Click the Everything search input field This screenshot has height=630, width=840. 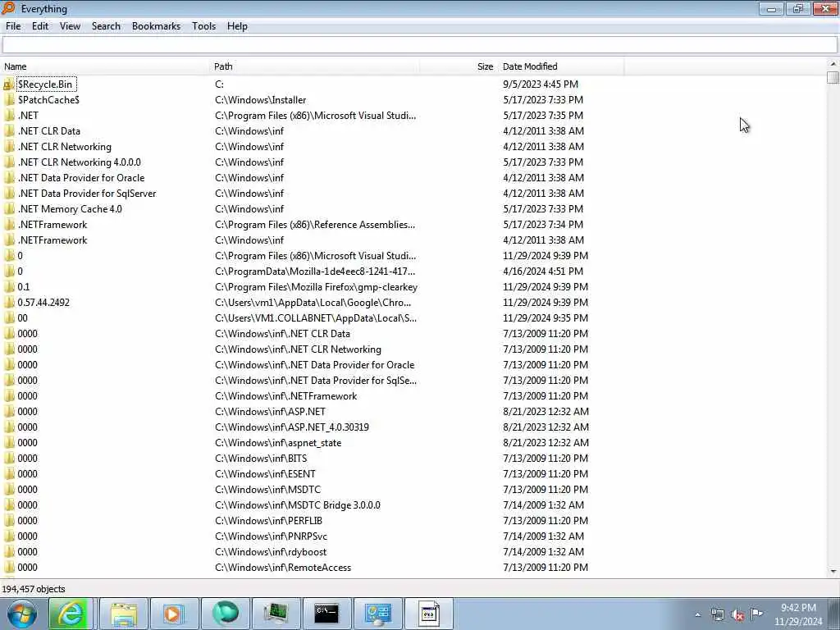point(419,45)
